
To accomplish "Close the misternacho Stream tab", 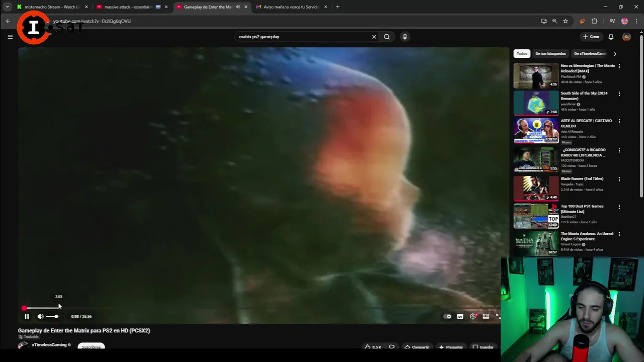I will 87,7.
